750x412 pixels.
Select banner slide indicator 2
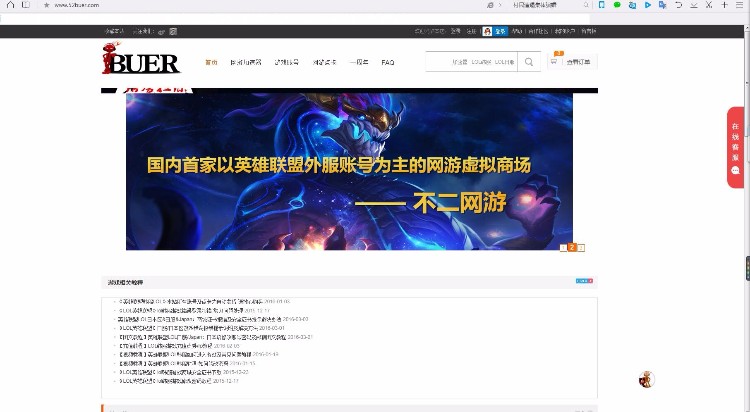[x=572, y=247]
